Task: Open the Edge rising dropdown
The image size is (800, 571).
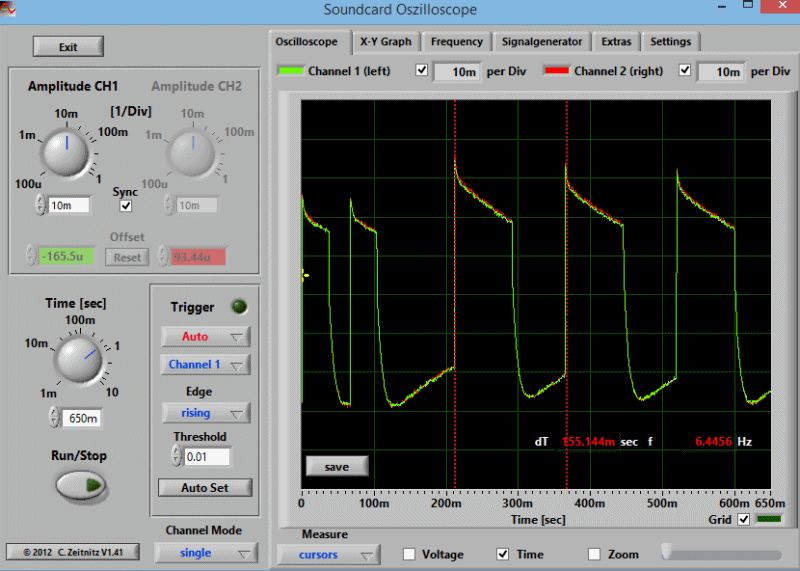Action: click(206, 413)
